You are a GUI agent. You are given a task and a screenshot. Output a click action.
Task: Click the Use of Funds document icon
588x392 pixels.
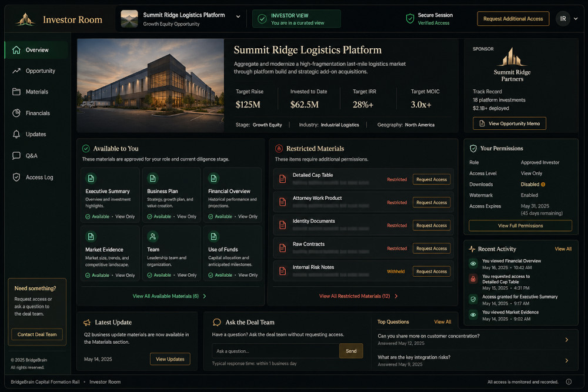tap(213, 236)
